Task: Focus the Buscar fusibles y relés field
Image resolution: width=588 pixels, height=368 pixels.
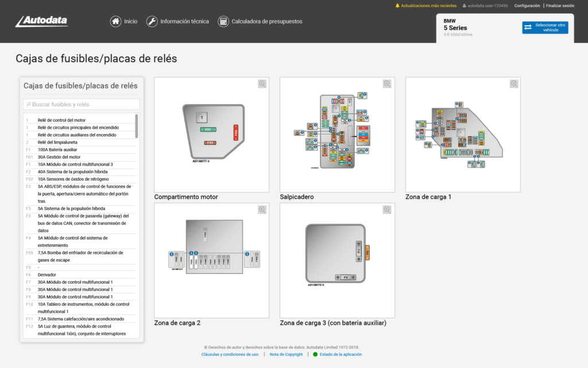Action: (82, 105)
